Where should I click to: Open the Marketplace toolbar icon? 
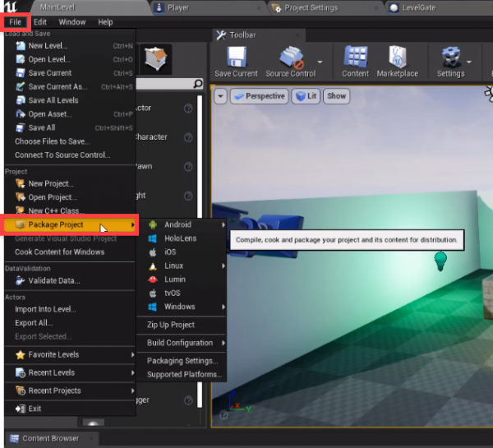point(398,57)
